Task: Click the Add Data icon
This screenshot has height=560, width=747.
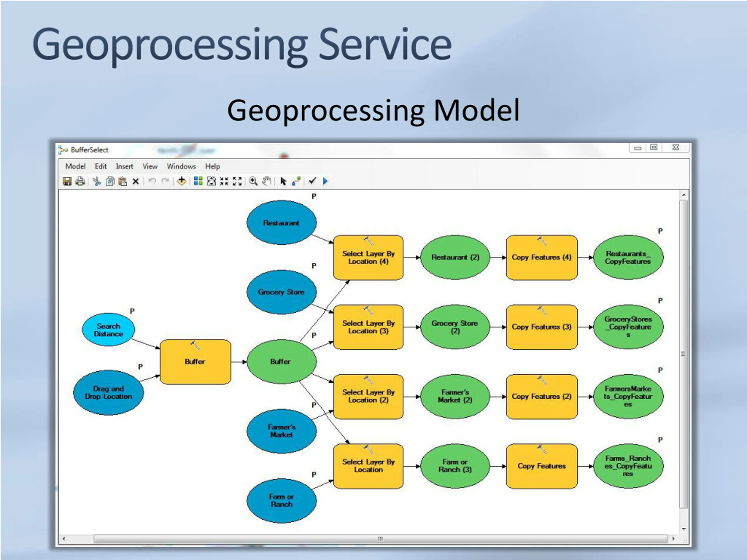Action: (182, 181)
